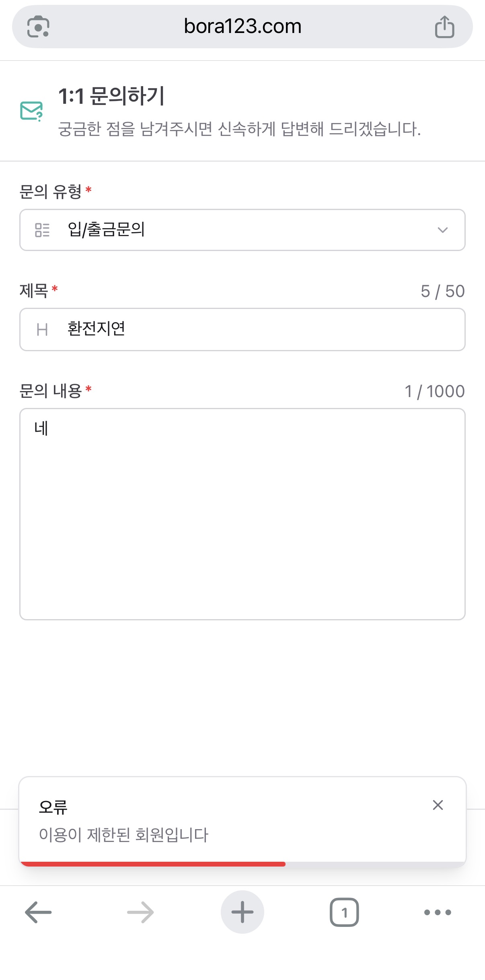Open the tab switcher showing 1 tab
Screen dimensions: 485x980
(x=344, y=912)
